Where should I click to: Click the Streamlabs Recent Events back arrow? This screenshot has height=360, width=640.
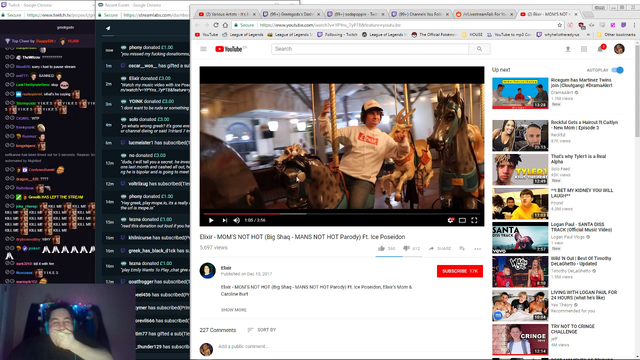(108, 28)
